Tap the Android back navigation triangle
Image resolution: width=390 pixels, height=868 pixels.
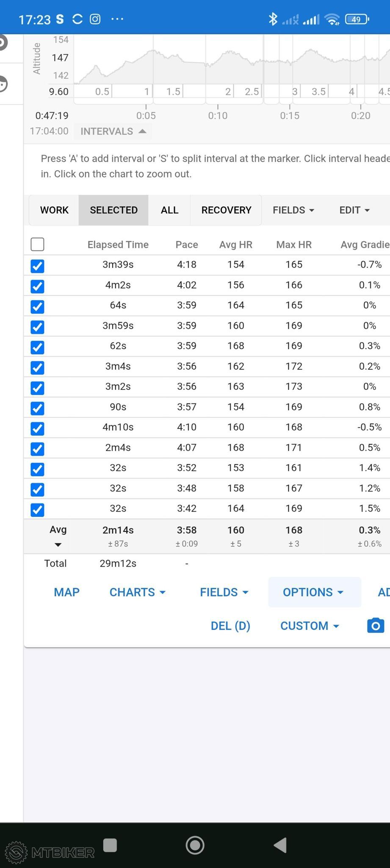pyautogui.click(x=280, y=845)
